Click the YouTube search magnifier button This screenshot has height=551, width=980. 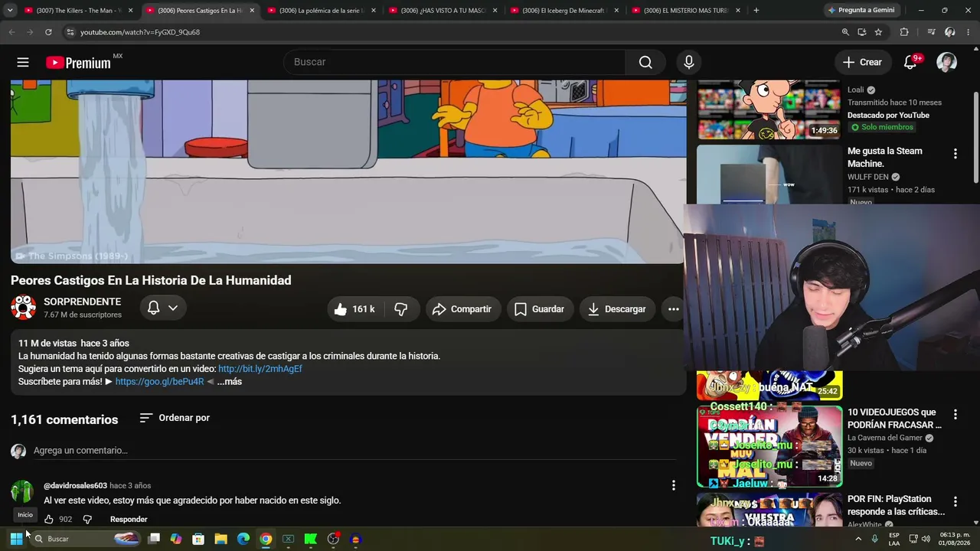pos(645,62)
